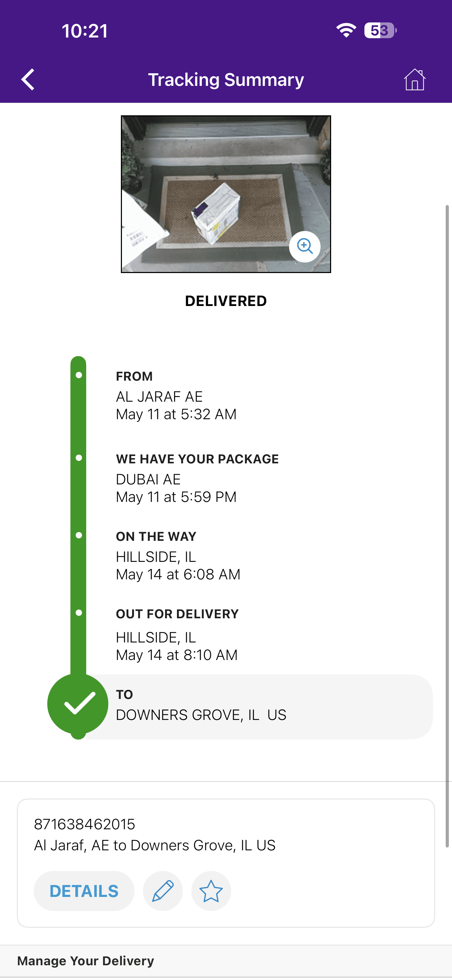Select the FROM Al Jaraf AE timeline marker
Viewport: 452px width, 980px height.
coord(79,375)
